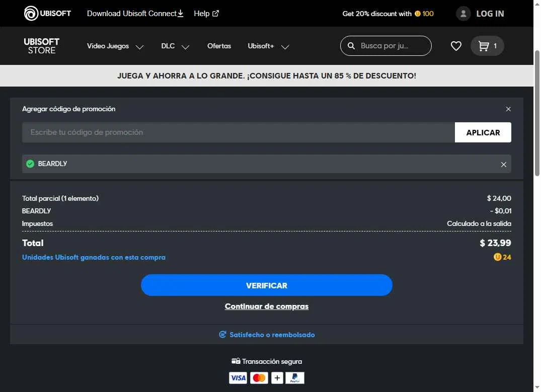Viewport: 541px width, 392px height.
Task: Click the Ubisoft Units coin icon near 24
Action: coord(497,257)
